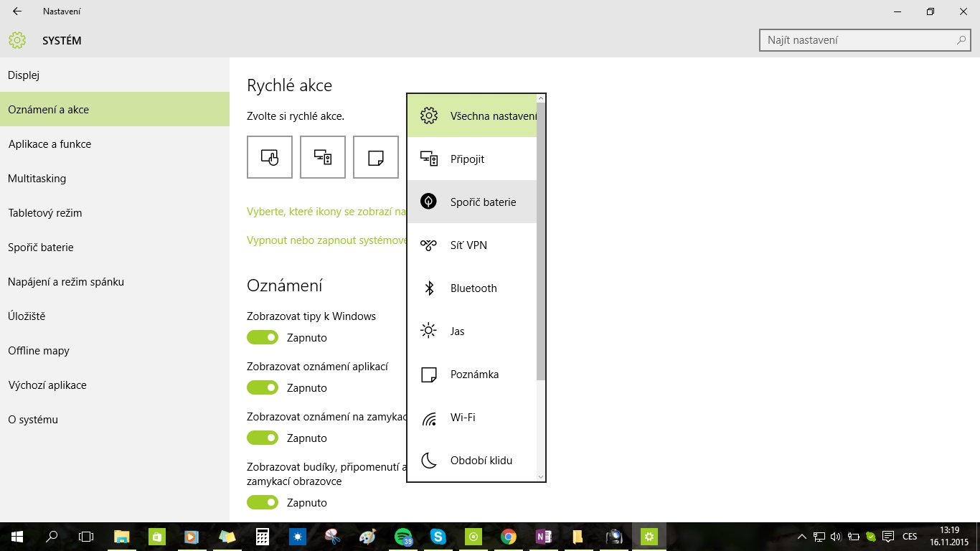The height and width of the screenshot is (551, 980).
Task: Open Google Chrome from the taskbar
Action: 509,536
